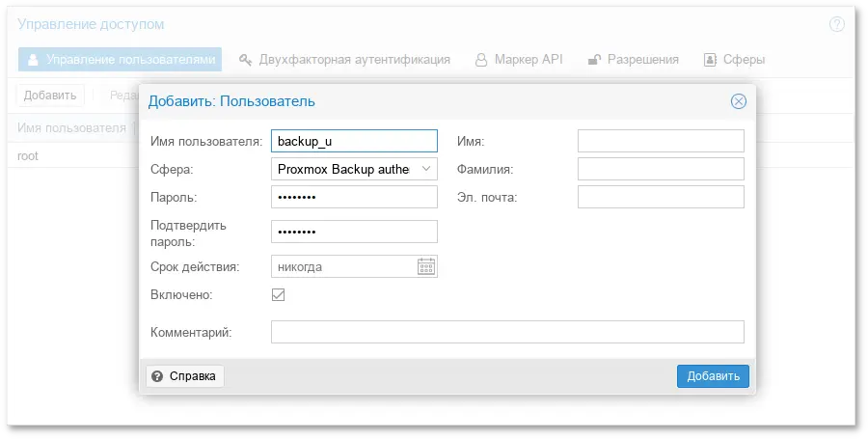Screen dimensions: 868x439
Task: Switch to Двухфакторная аутентификация tab
Action: click(344, 59)
